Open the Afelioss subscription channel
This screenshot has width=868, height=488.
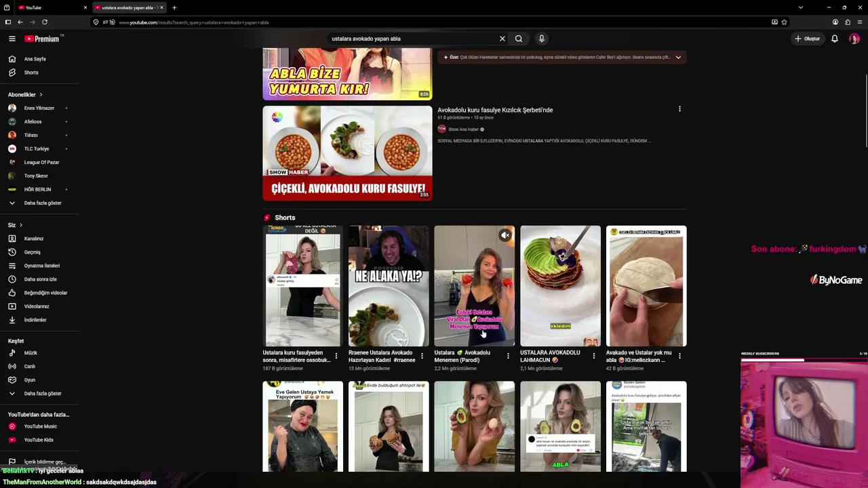pyautogui.click(x=33, y=122)
